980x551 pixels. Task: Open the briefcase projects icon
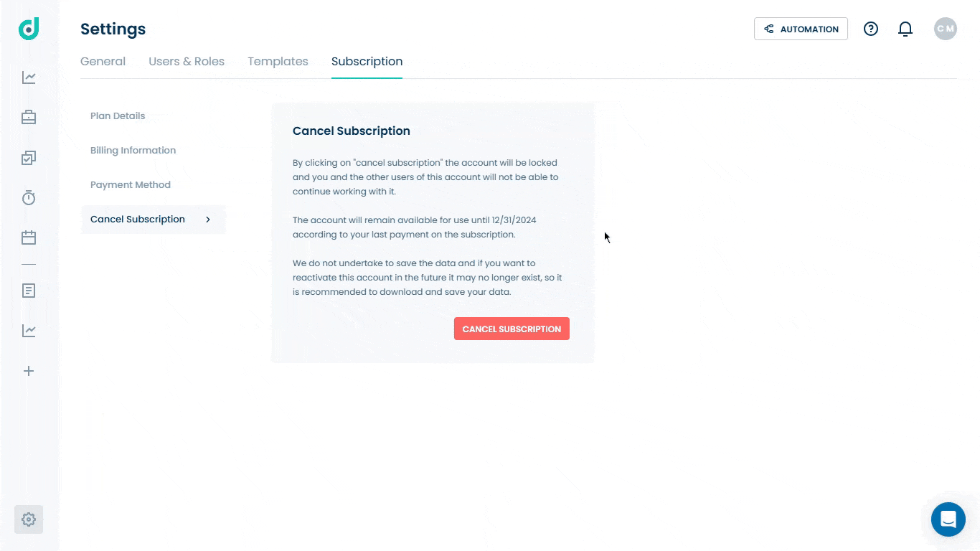[29, 117]
